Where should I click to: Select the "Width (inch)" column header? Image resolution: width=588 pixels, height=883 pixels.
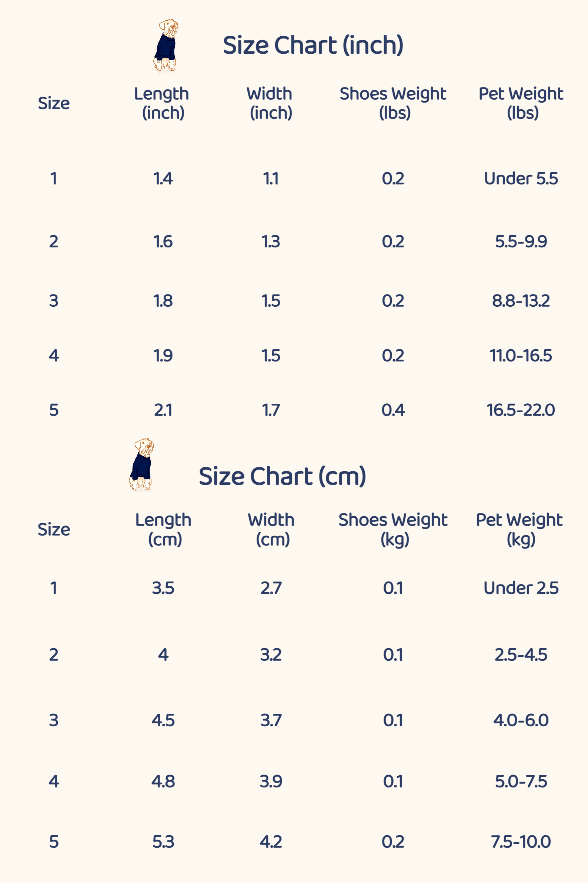(x=270, y=103)
